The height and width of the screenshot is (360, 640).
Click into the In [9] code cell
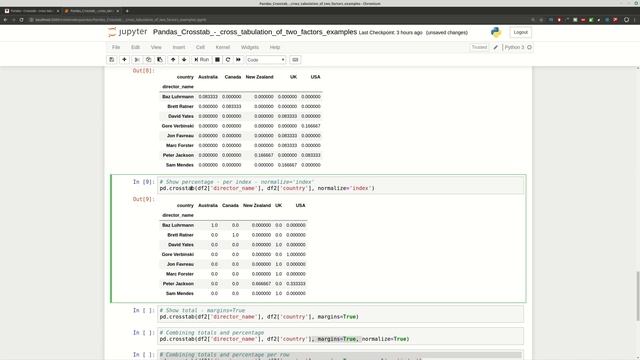point(340,185)
